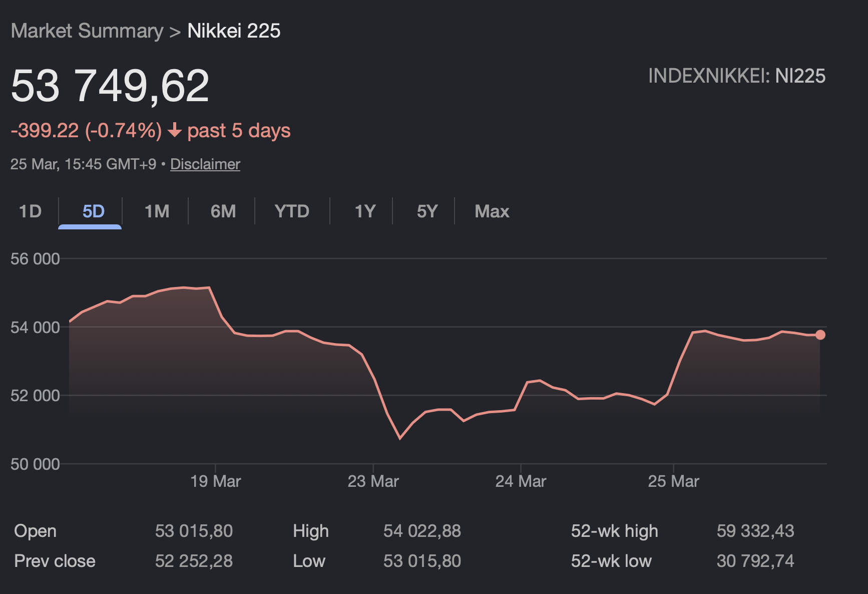Show the Max chart range
868x594 pixels.
(492, 211)
